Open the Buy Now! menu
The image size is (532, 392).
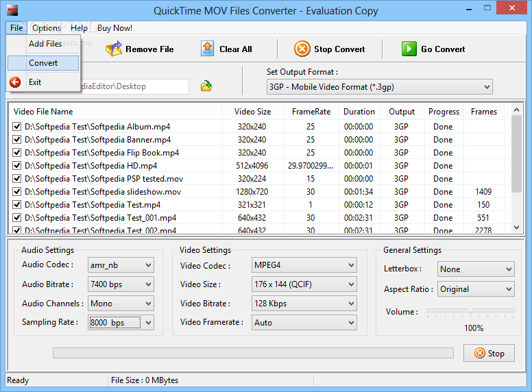[114, 28]
